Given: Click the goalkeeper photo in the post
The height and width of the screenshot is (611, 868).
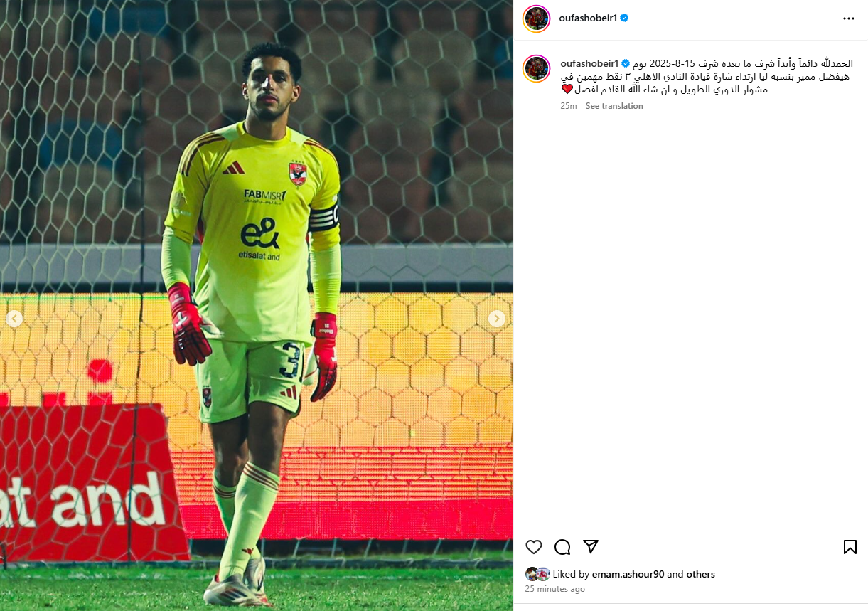Looking at the screenshot, I should 256,306.
